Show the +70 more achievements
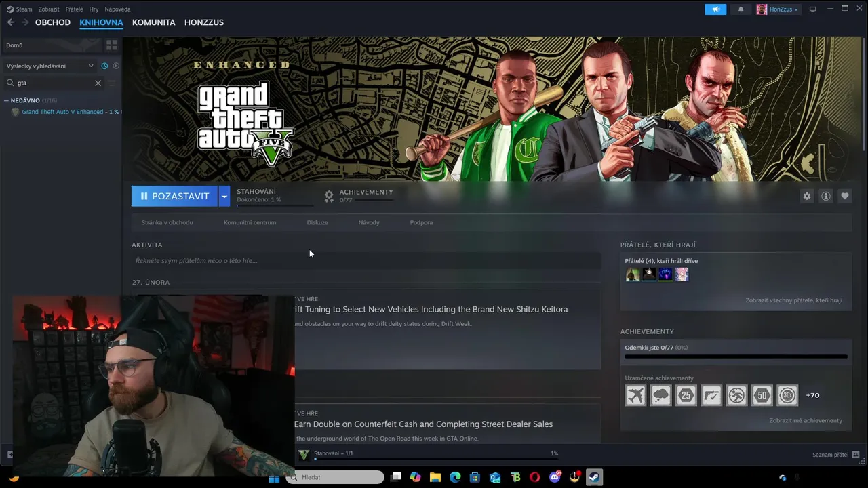The image size is (868, 488). point(812,395)
